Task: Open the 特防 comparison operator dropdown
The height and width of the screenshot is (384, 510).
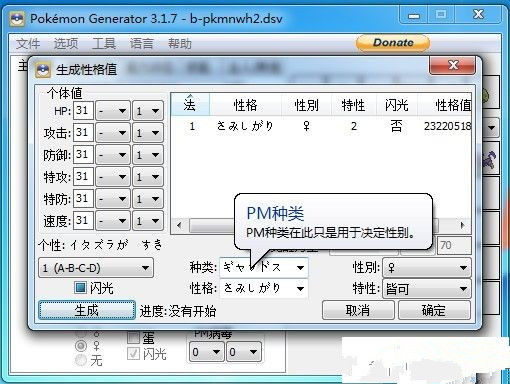Action: pyautogui.click(x=113, y=199)
